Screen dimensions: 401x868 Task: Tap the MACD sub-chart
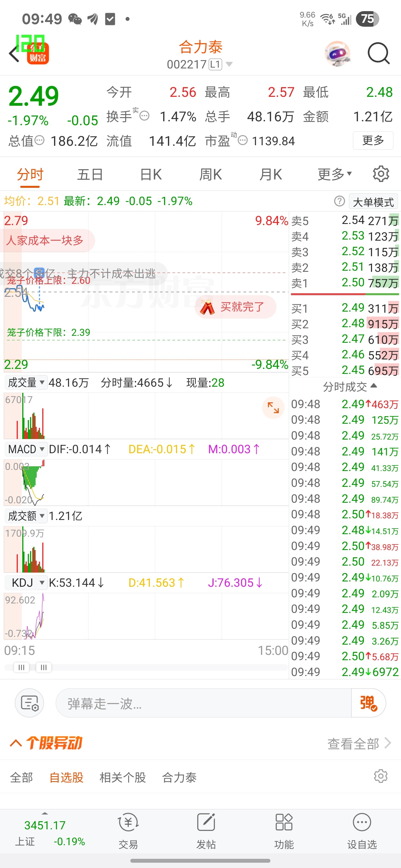click(146, 482)
